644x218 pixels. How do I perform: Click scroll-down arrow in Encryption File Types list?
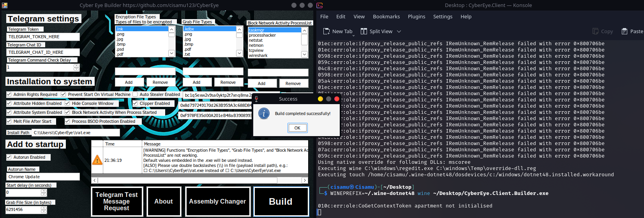pos(171,53)
